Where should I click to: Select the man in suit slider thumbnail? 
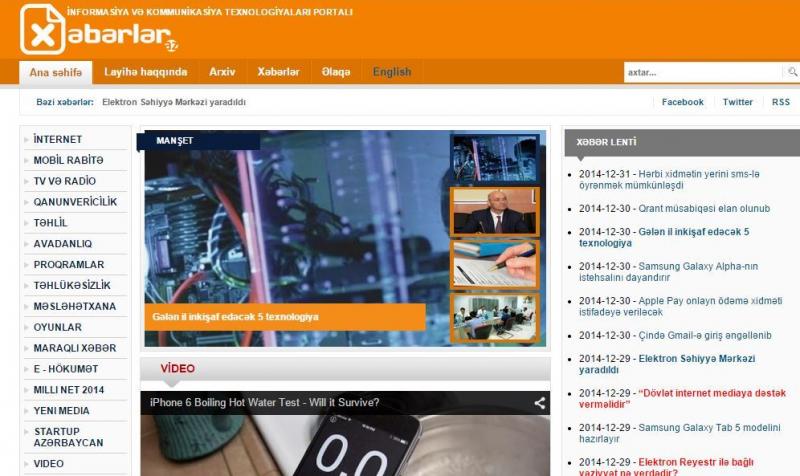click(494, 212)
